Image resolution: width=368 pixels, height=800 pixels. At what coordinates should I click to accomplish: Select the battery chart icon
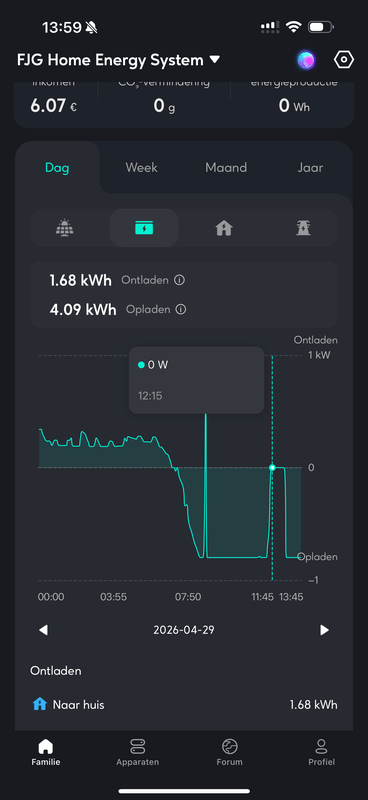pyautogui.click(x=144, y=228)
